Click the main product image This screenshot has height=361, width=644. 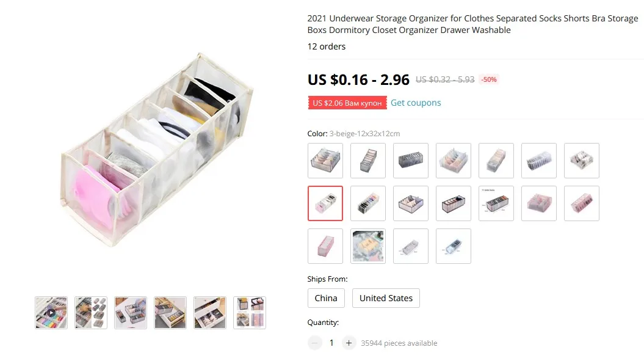pyautogui.click(x=156, y=149)
